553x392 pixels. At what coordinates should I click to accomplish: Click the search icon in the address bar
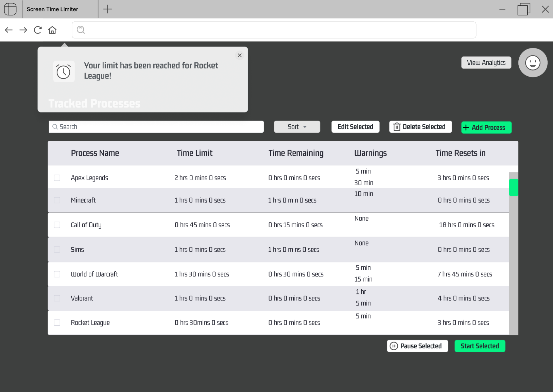point(81,30)
